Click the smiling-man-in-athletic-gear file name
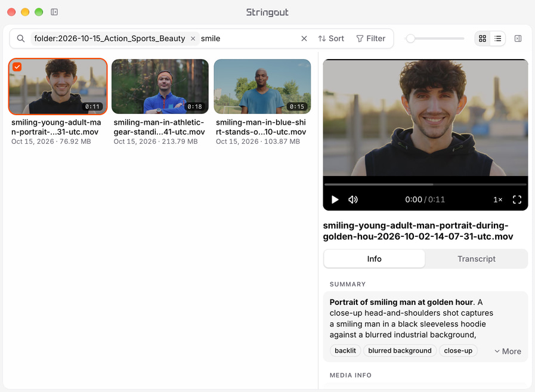Screen dimensions: 535x392 tap(159, 127)
